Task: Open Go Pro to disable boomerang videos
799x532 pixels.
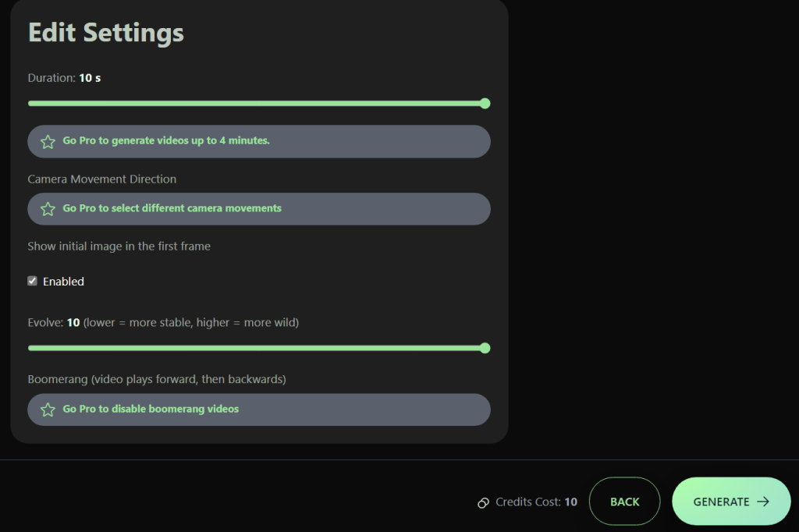Action: (151, 410)
